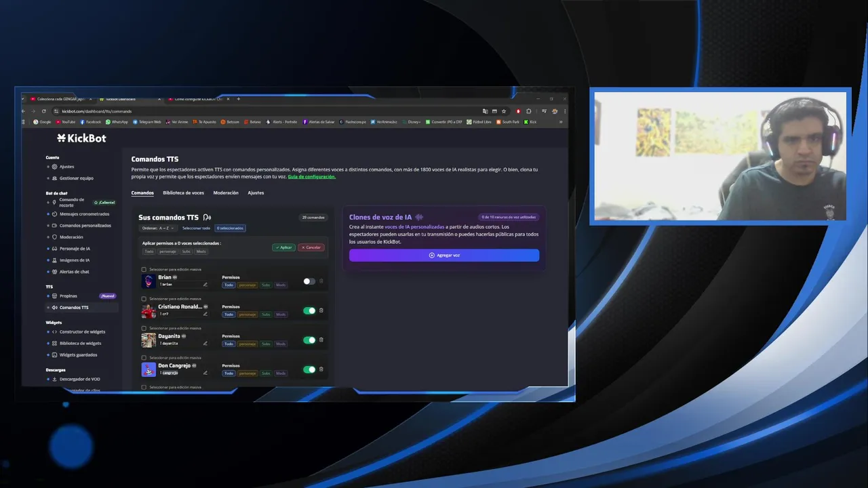
Task: Switch to the Ajustes tab
Action: pos(256,193)
